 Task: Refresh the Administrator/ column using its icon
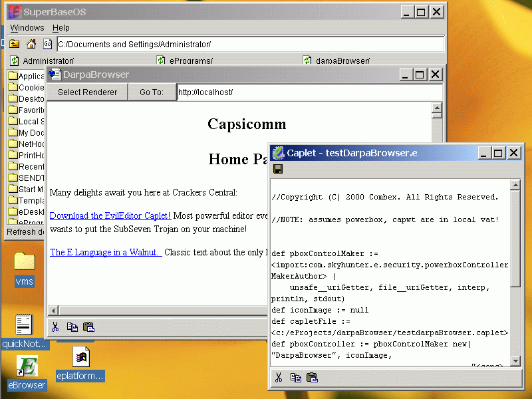point(15,61)
